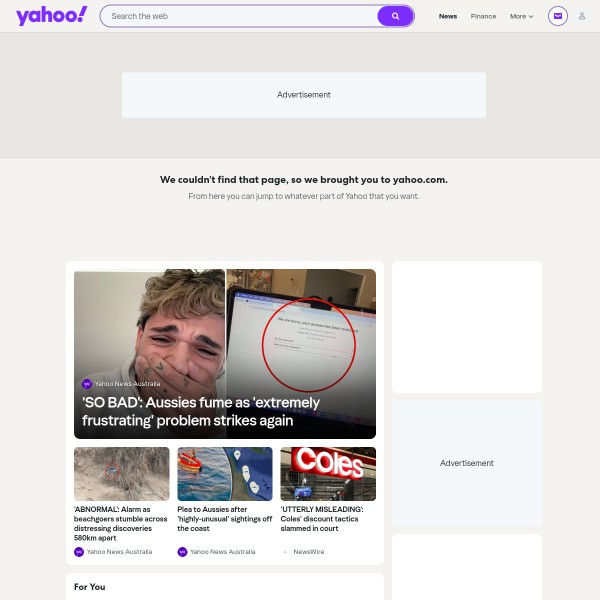Expand the More dropdown menu

pos(521,16)
